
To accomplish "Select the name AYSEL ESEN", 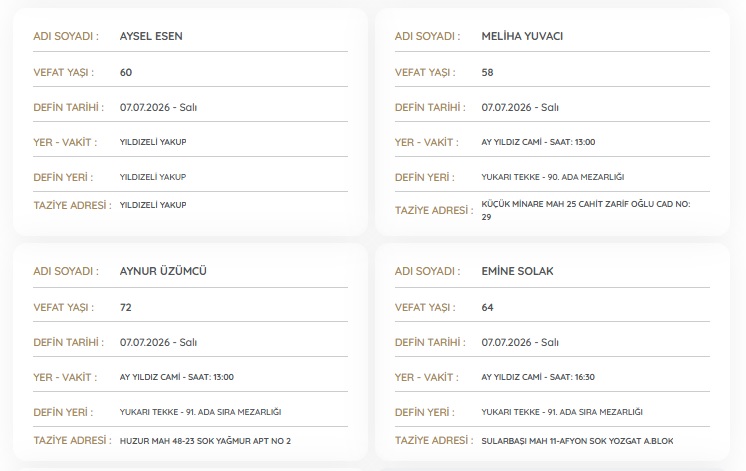I will coord(151,36).
